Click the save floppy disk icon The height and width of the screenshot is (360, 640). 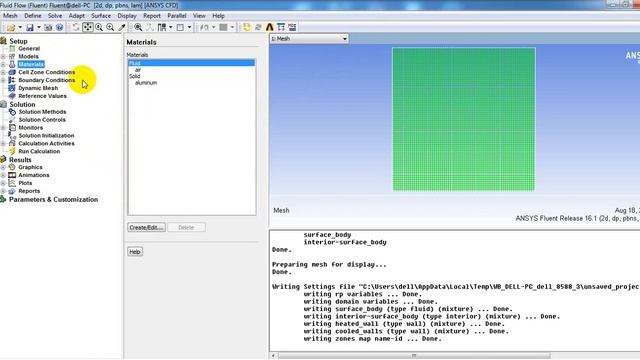click(30, 27)
